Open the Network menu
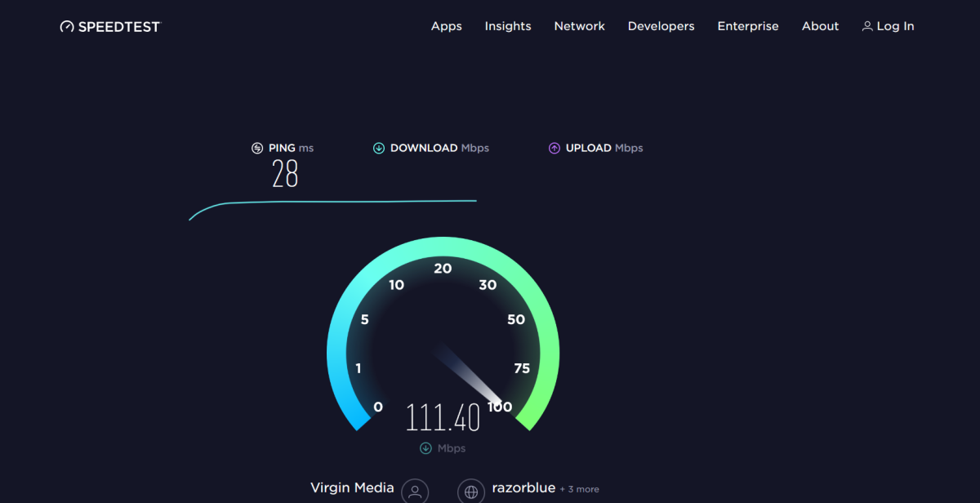Image resolution: width=980 pixels, height=503 pixels. [580, 26]
